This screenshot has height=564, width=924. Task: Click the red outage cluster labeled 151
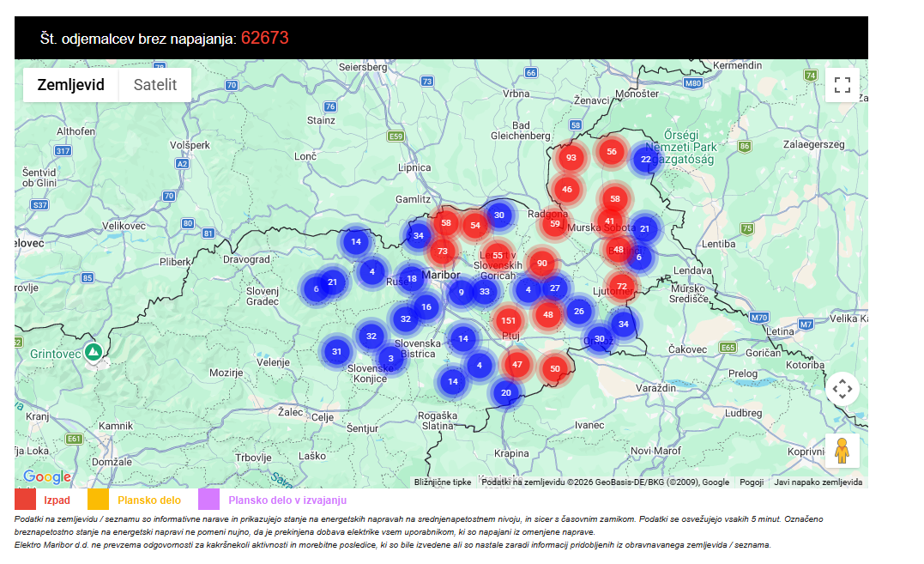(x=508, y=321)
